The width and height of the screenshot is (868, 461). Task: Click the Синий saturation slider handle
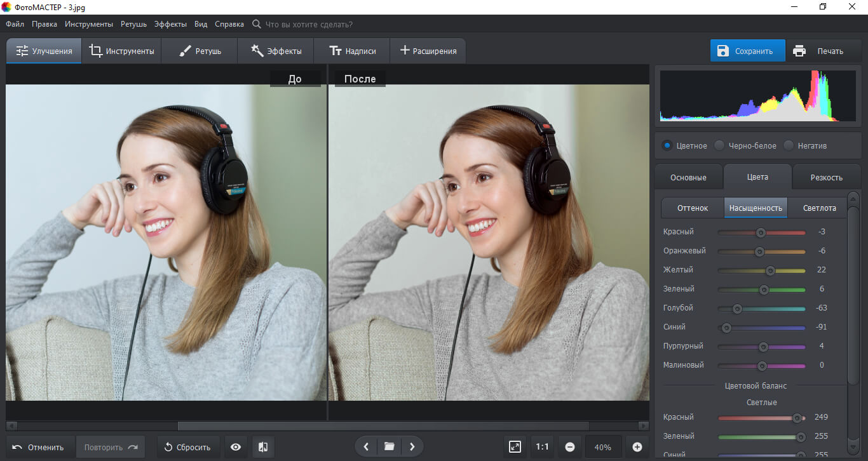(726, 328)
